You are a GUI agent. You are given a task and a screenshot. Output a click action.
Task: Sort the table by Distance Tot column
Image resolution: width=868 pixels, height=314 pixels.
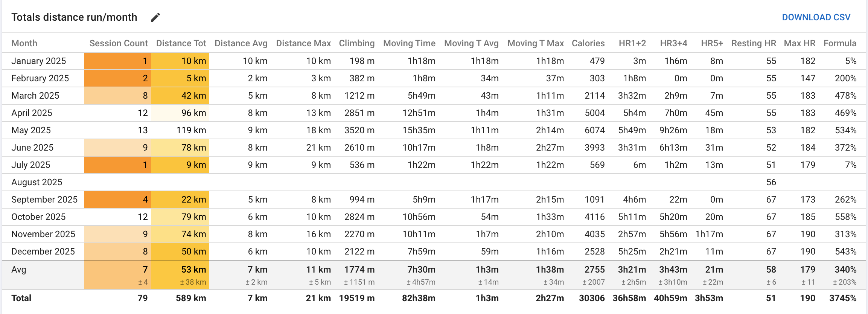tap(181, 43)
